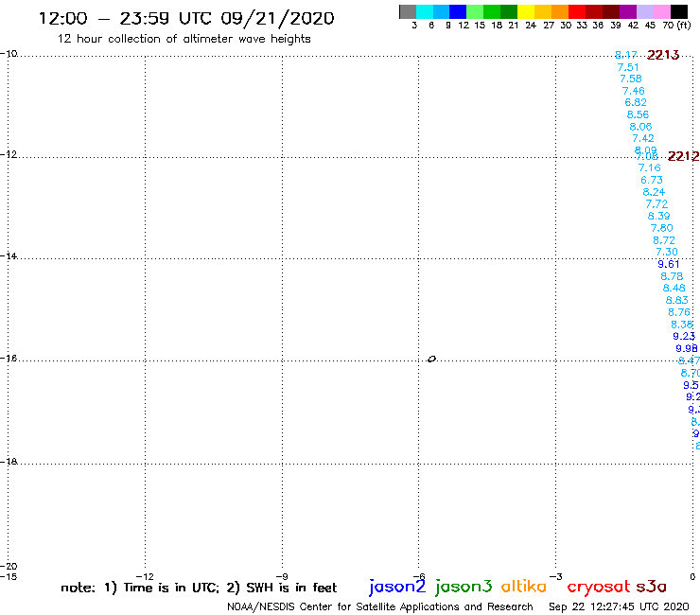Click the wave height value '7.72'
700x615 pixels.
(x=656, y=204)
